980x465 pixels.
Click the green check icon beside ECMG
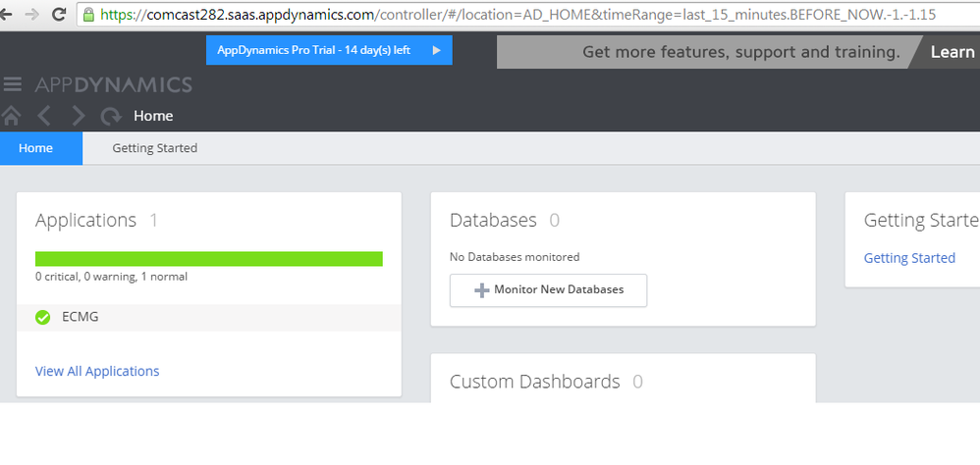click(x=42, y=317)
